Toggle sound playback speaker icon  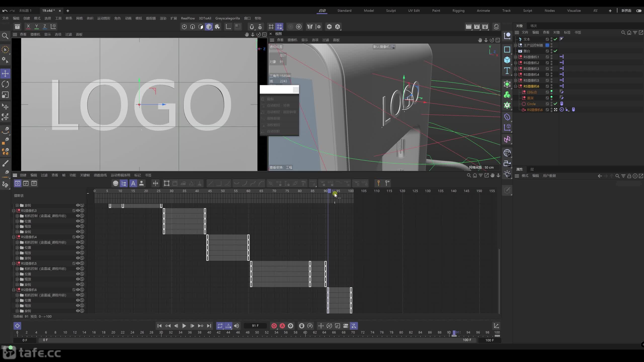pos(236,326)
